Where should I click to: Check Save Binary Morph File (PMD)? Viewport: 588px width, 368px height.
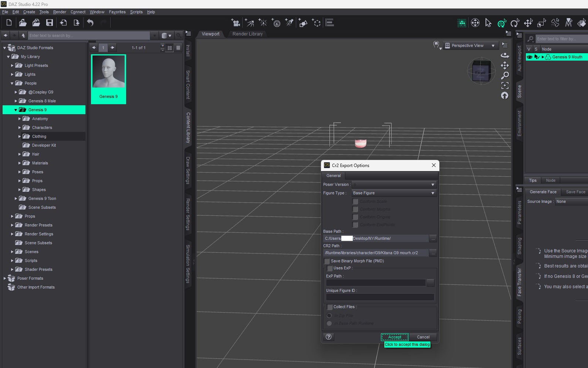(x=327, y=261)
